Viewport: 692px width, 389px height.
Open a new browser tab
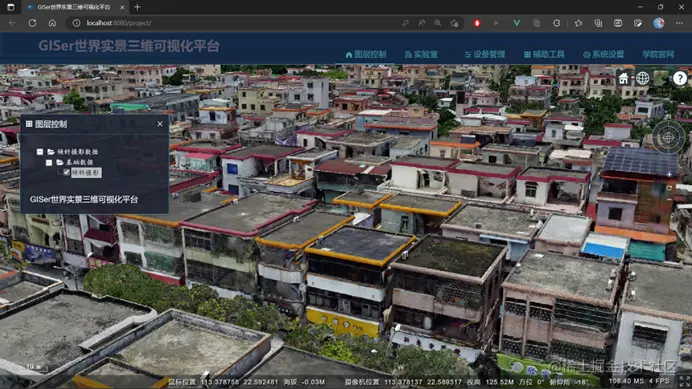coord(137,7)
